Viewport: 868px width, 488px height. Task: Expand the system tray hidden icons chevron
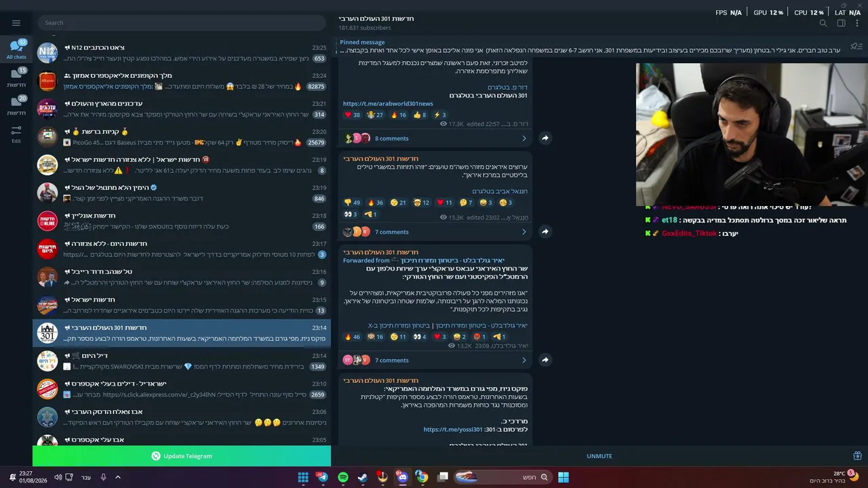coord(118,477)
